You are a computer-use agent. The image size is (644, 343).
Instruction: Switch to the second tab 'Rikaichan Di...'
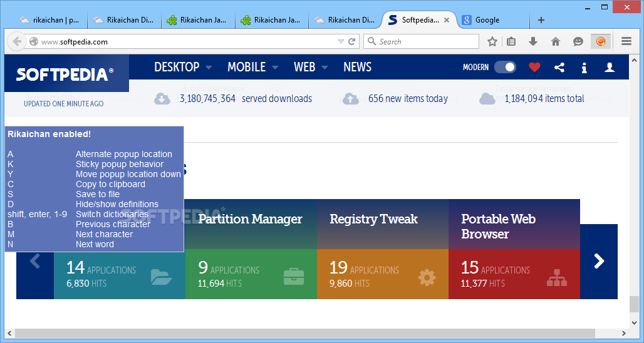point(125,19)
